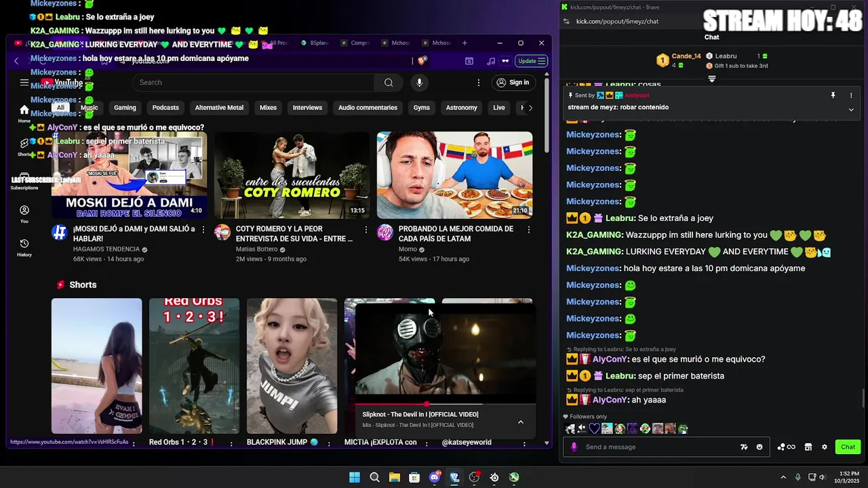Collapse the Slipknot miniplayer info chevron
This screenshot has width=868, height=488.
tap(521, 422)
